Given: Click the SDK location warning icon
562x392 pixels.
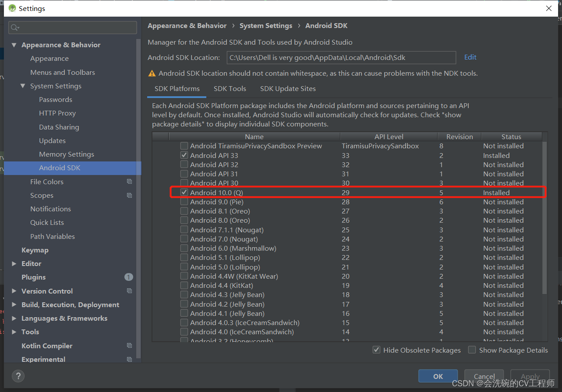Looking at the screenshot, I should pyautogui.click(x=152, y=73).
